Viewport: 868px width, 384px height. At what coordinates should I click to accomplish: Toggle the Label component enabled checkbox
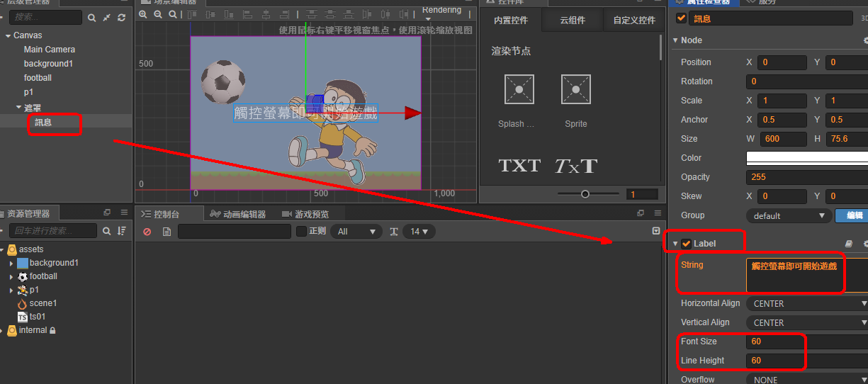[x=686, y=244]
